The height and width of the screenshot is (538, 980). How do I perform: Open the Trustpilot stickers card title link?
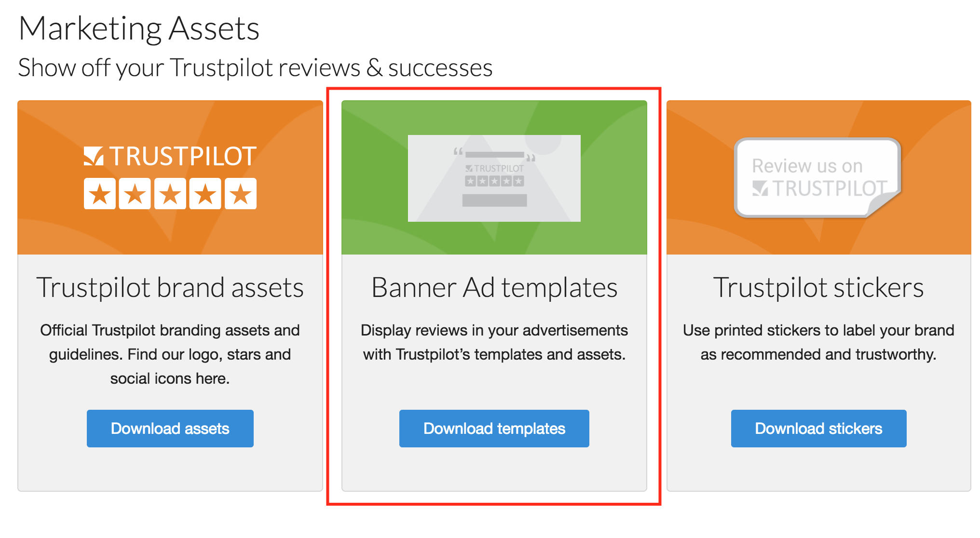click(818, 287)
